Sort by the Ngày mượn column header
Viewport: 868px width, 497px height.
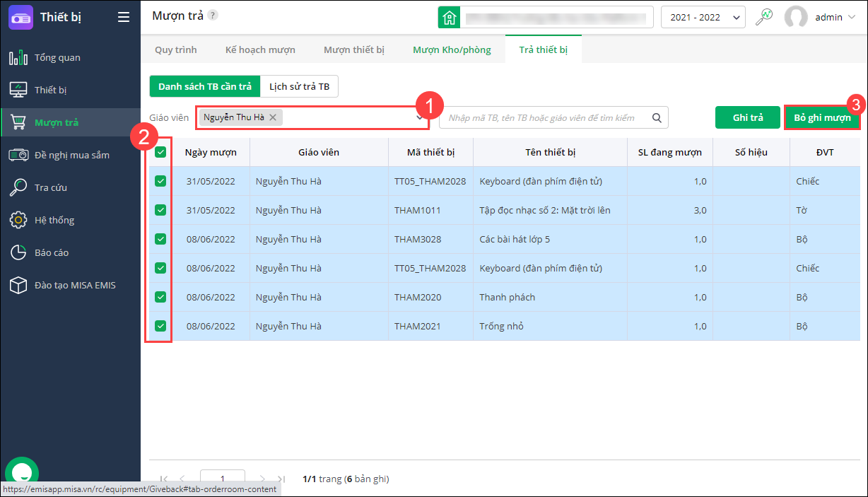click(x=211, y=152)
